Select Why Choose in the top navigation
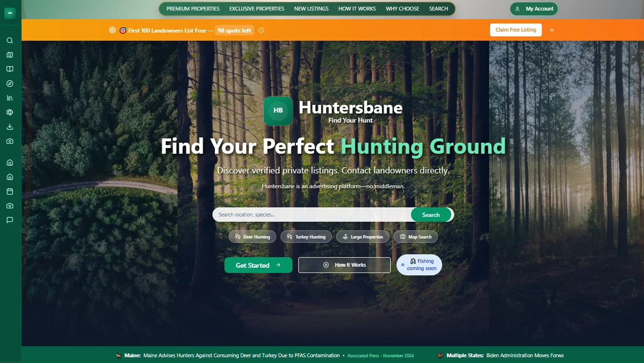The image size is (644, 363). tap(402, 9)
